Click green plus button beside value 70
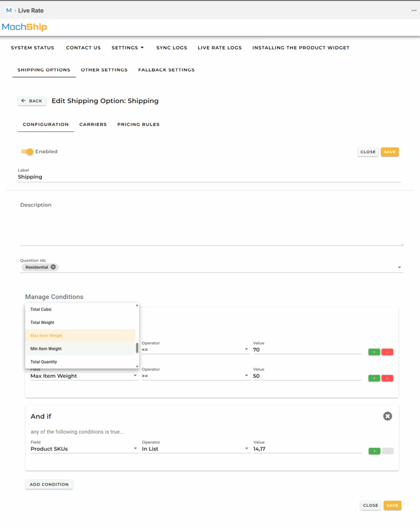The width and height of the screenshot is (420, 527). [374, 352]
